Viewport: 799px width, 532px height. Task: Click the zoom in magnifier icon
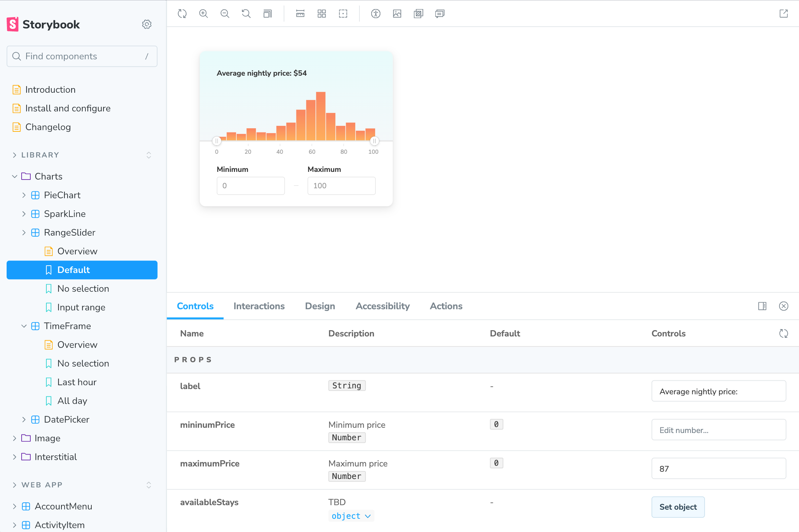pos(204,14)
